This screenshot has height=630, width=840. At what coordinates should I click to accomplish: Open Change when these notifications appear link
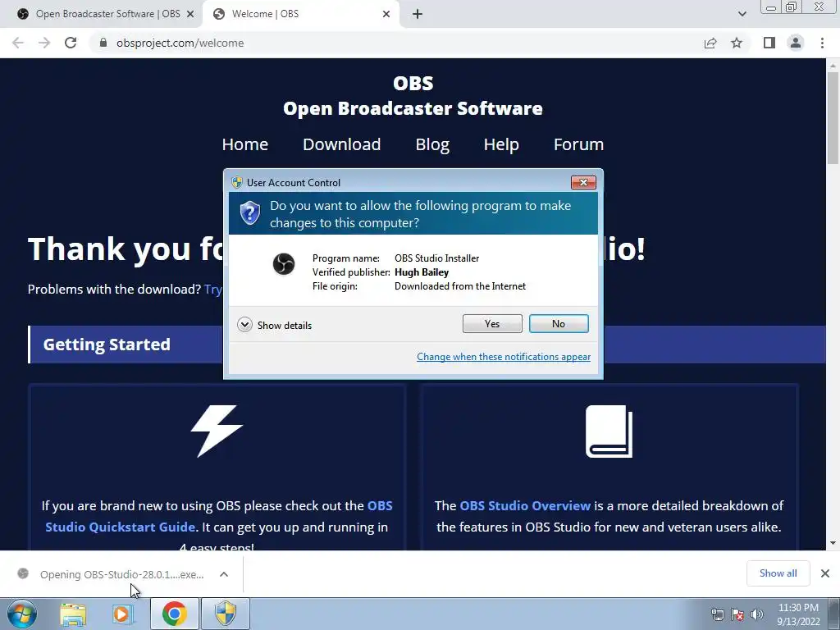504,357
